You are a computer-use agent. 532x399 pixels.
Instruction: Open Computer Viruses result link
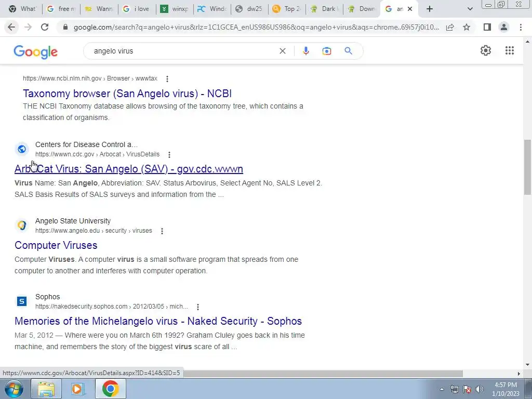[x=56, y=245]
